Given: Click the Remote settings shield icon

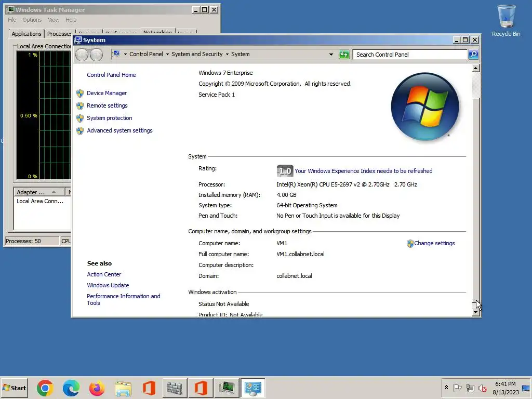Looking at the screenshot, I should click(80, 106).
